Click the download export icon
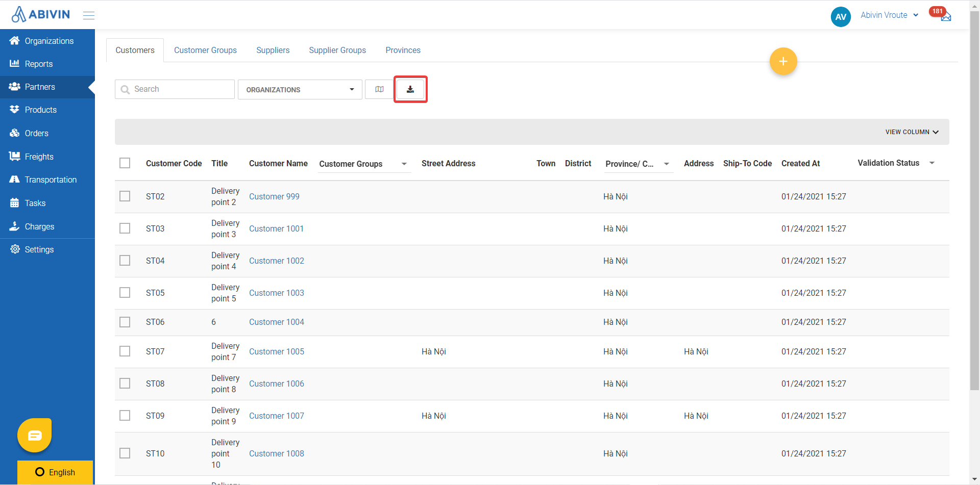980x485 pixels. (410, 89)
